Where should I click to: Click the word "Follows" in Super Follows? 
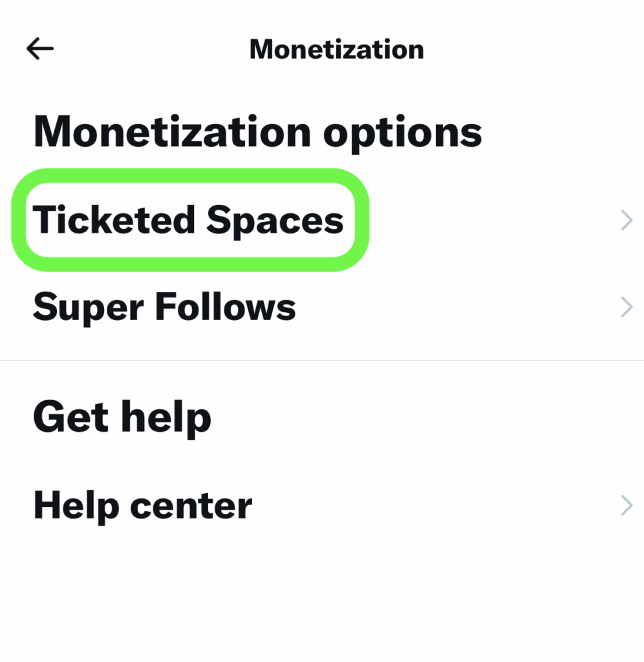coord(226,307)
